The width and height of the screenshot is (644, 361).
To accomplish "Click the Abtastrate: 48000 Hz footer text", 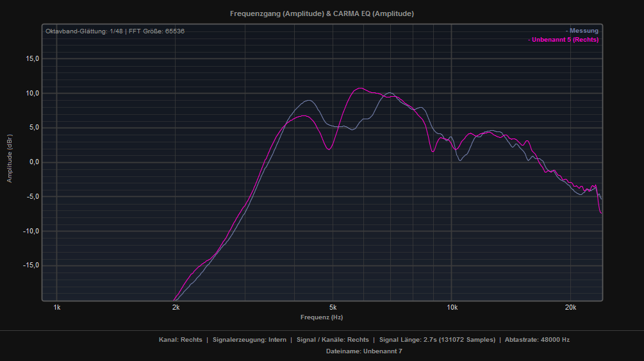I will coord(537,340).
